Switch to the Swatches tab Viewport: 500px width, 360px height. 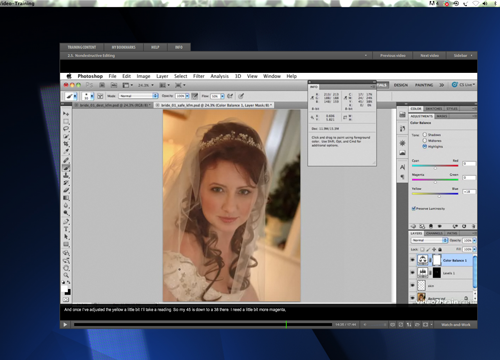[433, 109]
